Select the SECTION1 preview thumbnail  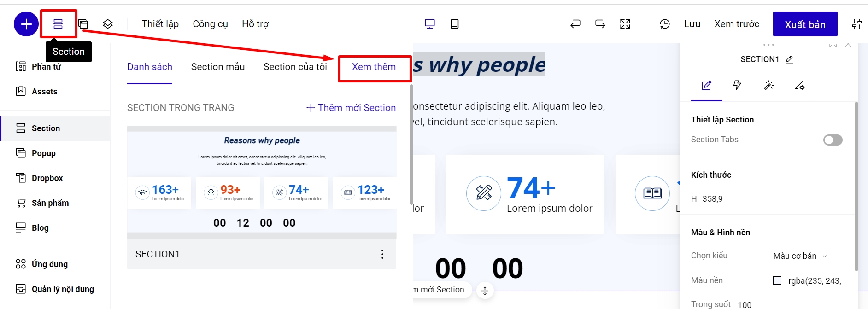[262, 180]
